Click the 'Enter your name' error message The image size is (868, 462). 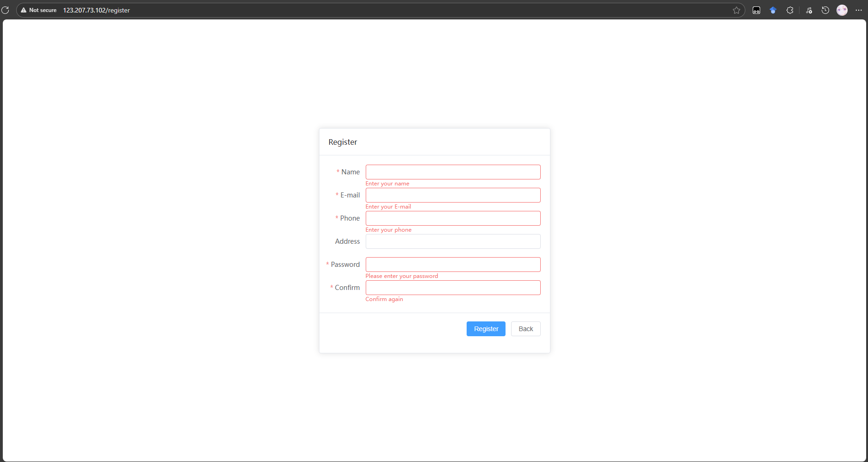tap(387, 183)
